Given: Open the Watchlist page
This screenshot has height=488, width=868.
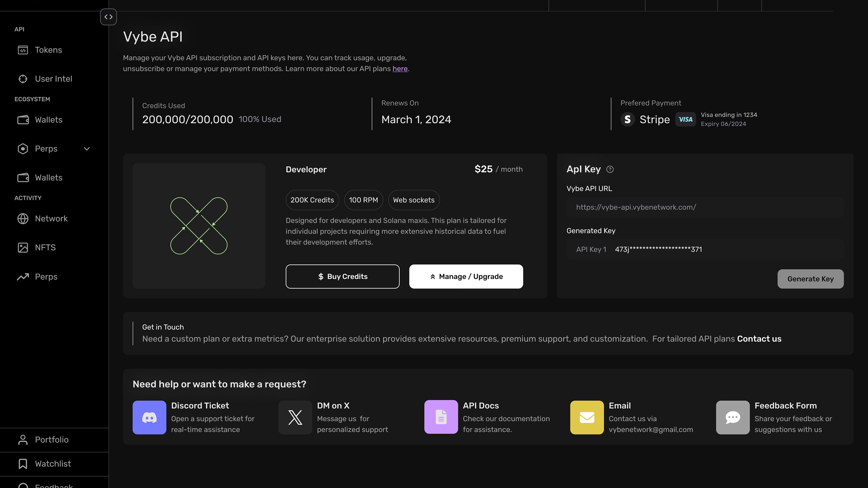Looking at the screenshot, I should point(53,464).
